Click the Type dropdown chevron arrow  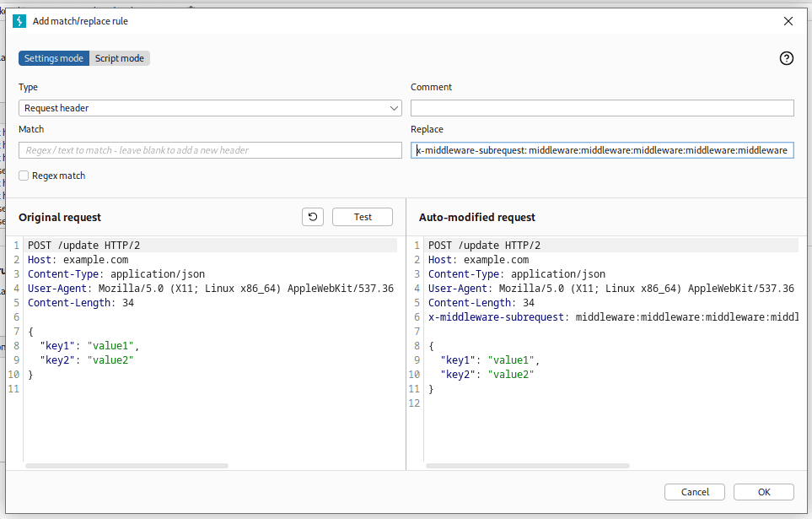click(394, 108)
